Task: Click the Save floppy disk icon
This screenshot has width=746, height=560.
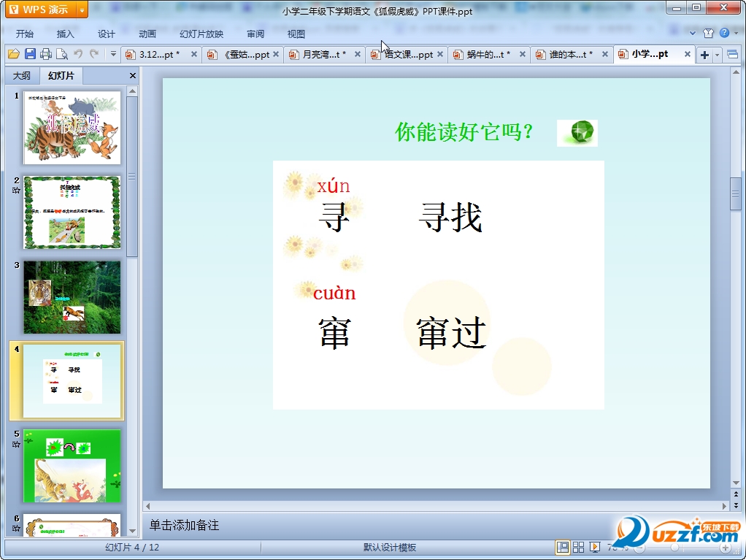Action: tap(30, 54)
